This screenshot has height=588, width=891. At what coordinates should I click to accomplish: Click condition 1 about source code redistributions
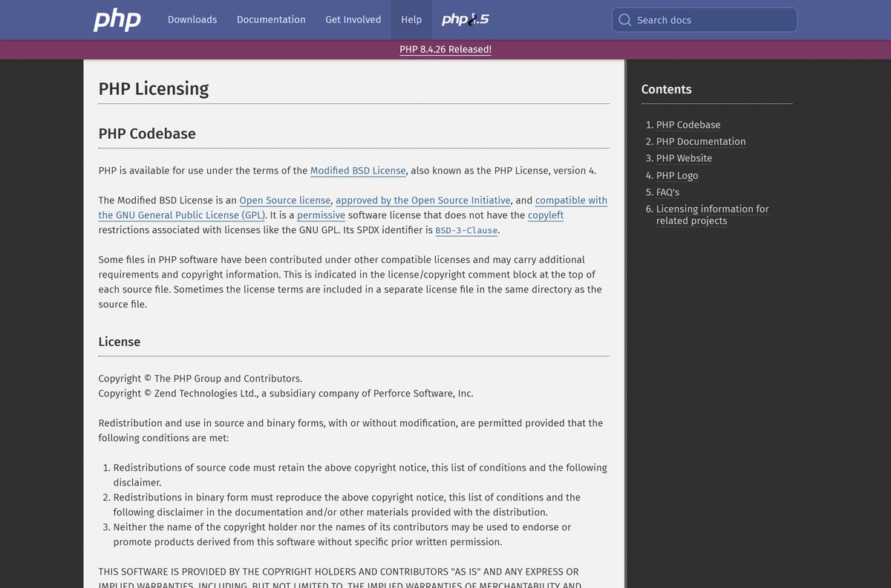point(360,475)
